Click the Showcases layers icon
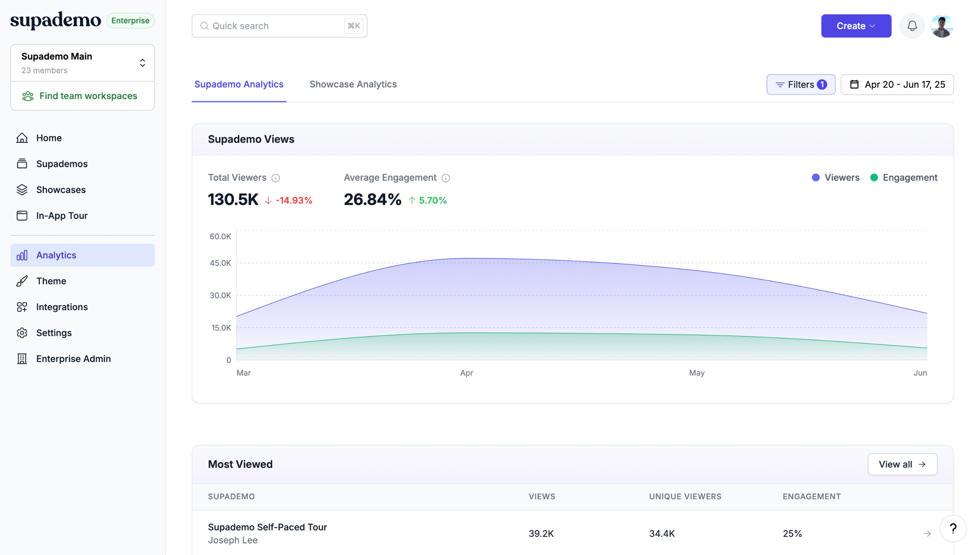This screenshot has width=980, height=555. (22, 190)
